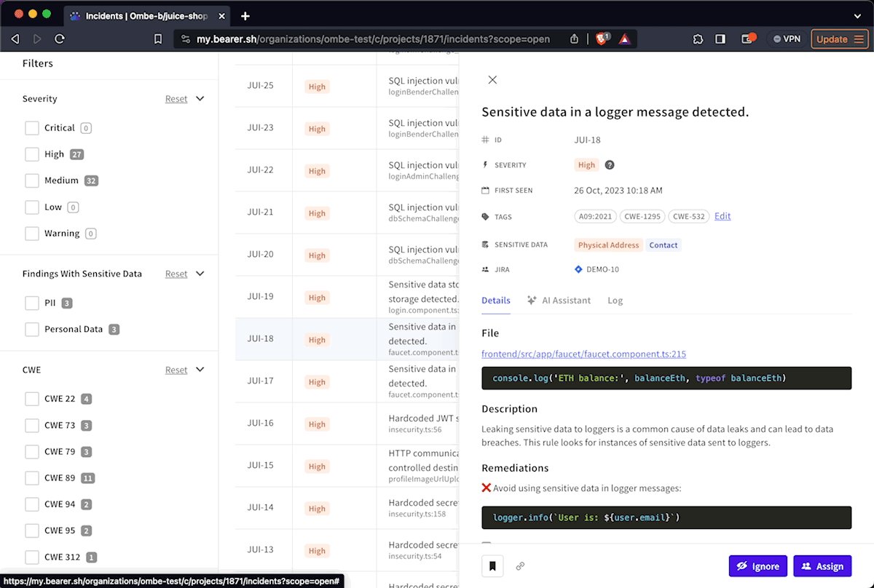Click the Assign button
Screen dimensions: 874x588
(x=822, y=566)
